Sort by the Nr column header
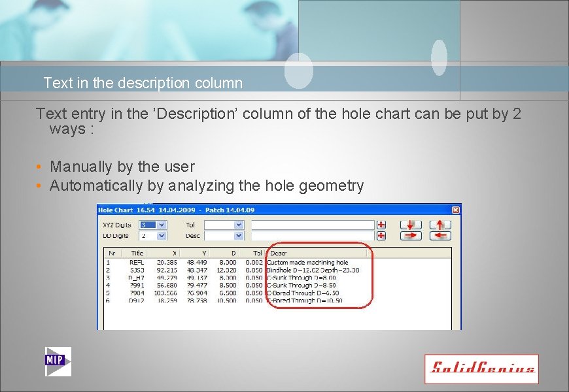 112,253
